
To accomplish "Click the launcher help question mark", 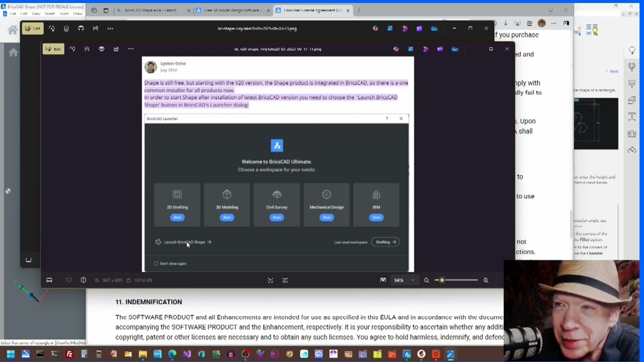I will (387, 119).
